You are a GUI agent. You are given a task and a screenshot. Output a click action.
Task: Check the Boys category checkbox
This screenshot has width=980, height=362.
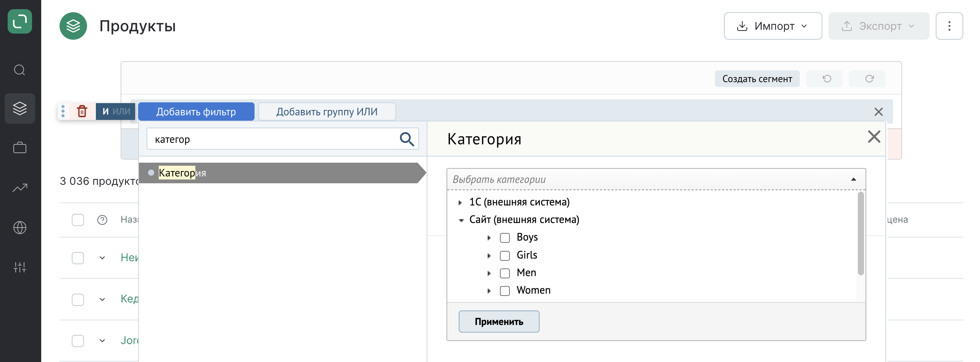[505, 238]
